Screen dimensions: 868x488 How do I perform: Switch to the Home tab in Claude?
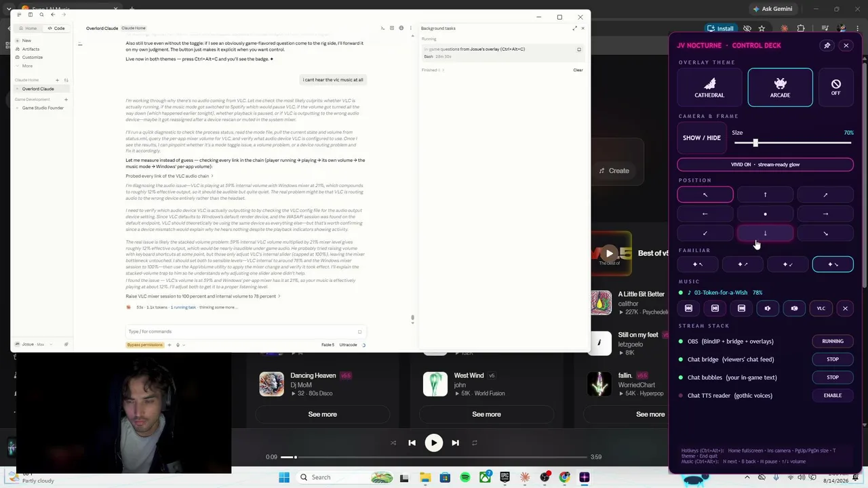pos(28,28)
